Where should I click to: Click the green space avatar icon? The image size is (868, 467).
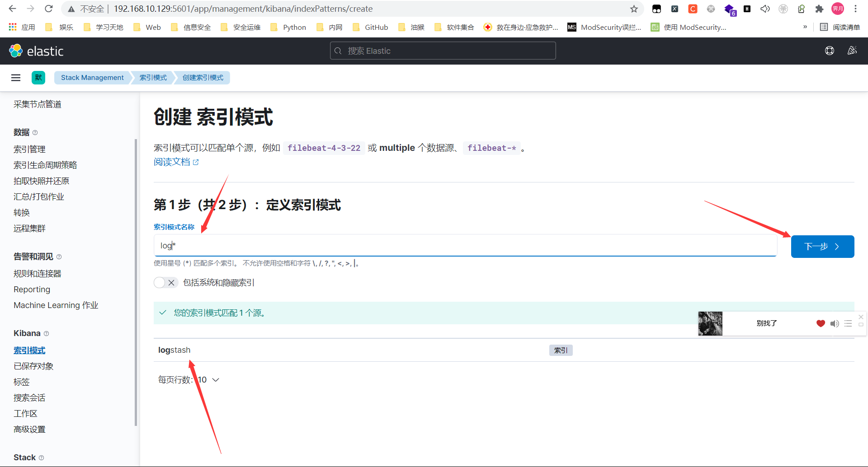click(38, 78)
